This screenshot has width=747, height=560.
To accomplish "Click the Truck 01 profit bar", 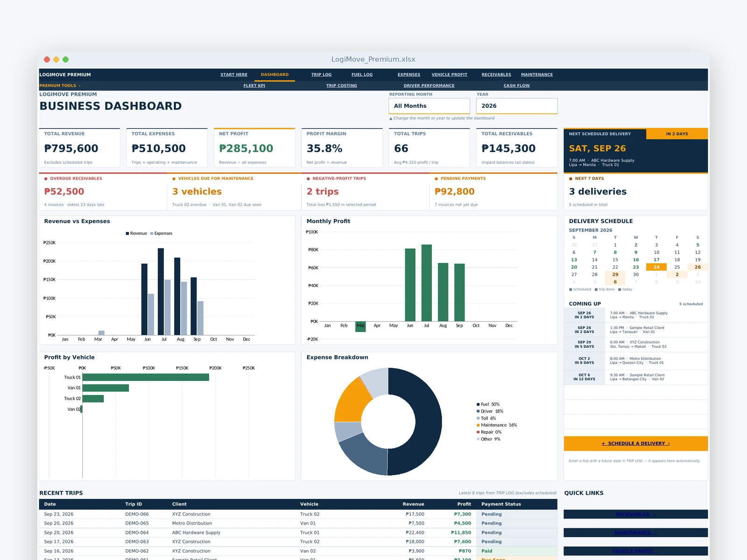I will [146, 378].
